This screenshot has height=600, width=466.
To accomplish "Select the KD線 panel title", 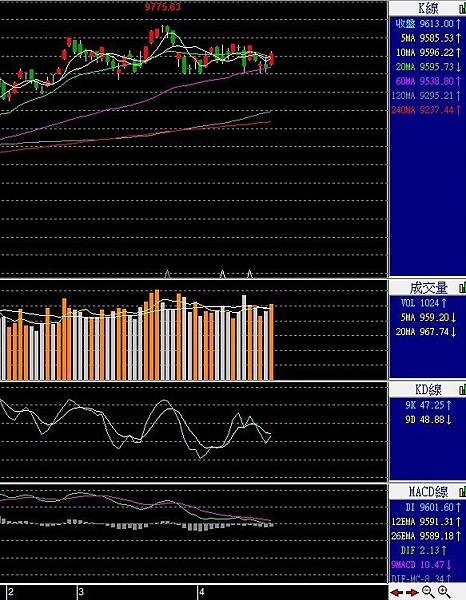I will tap(429, 390).
